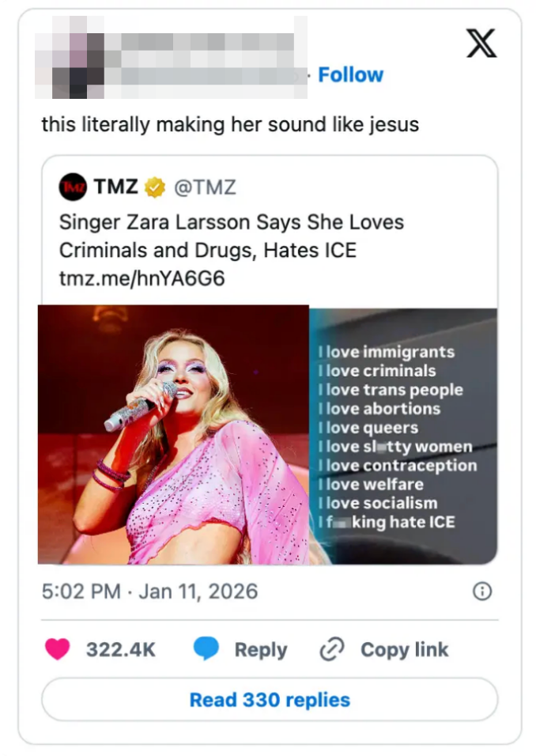Open the ad info circle icon
The height and width of the screenshot is (756, 536).
click(482, 591)
